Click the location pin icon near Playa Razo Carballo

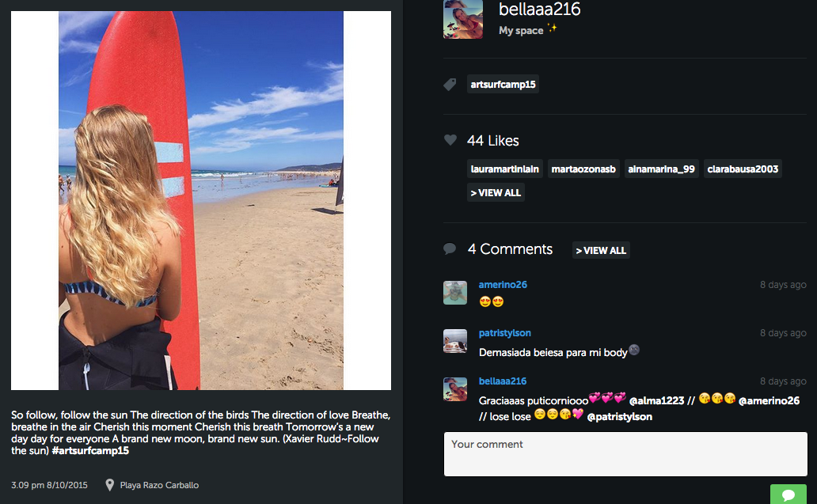(x=109, y=485)
